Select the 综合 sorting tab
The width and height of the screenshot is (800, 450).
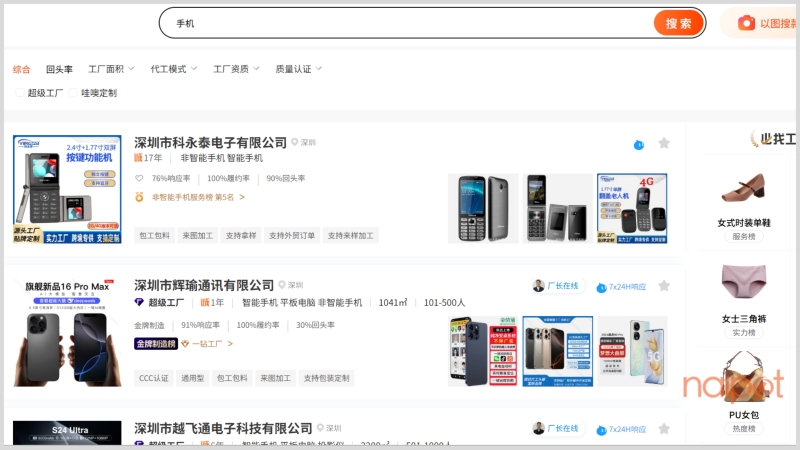[x=22, y=69]
